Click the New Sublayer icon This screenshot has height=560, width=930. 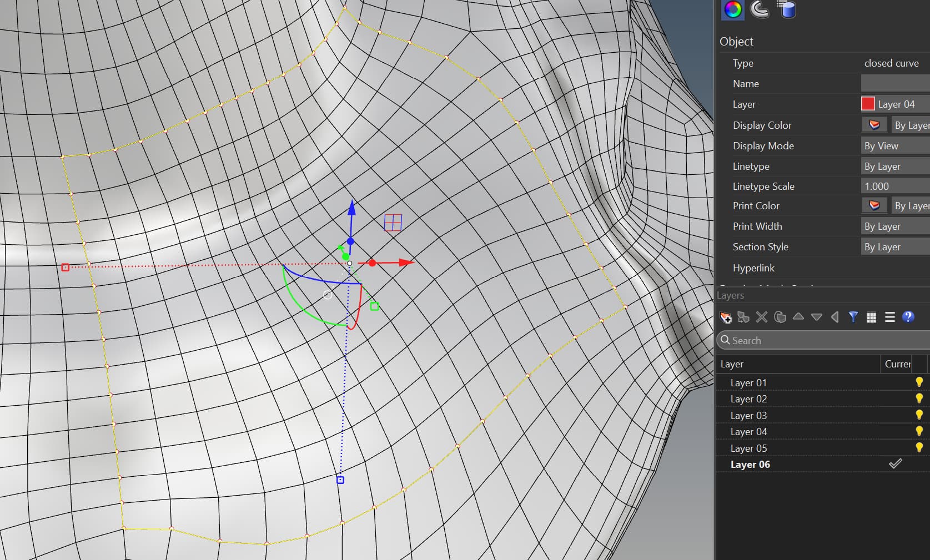coord(743,317)
